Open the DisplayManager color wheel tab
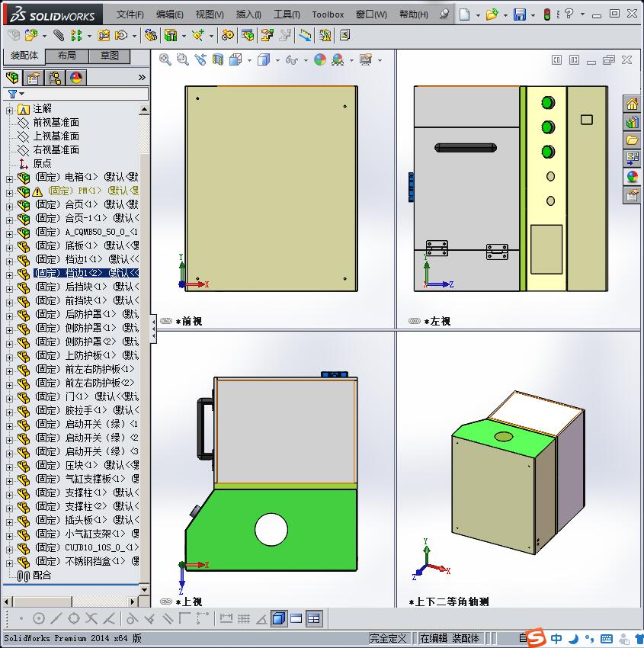Image resolution: width=644 pixels, height=648 pixels. (76, 78)
